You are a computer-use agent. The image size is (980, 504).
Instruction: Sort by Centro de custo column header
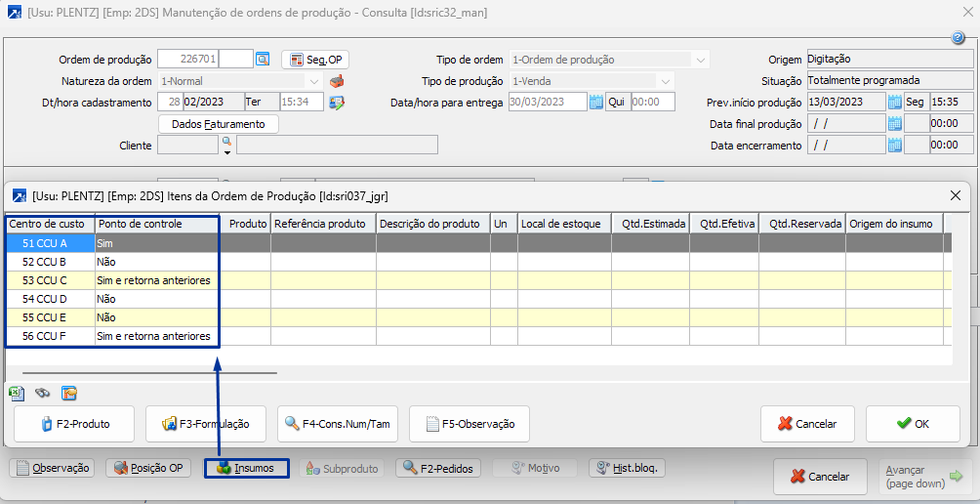[x=51, y=224]
